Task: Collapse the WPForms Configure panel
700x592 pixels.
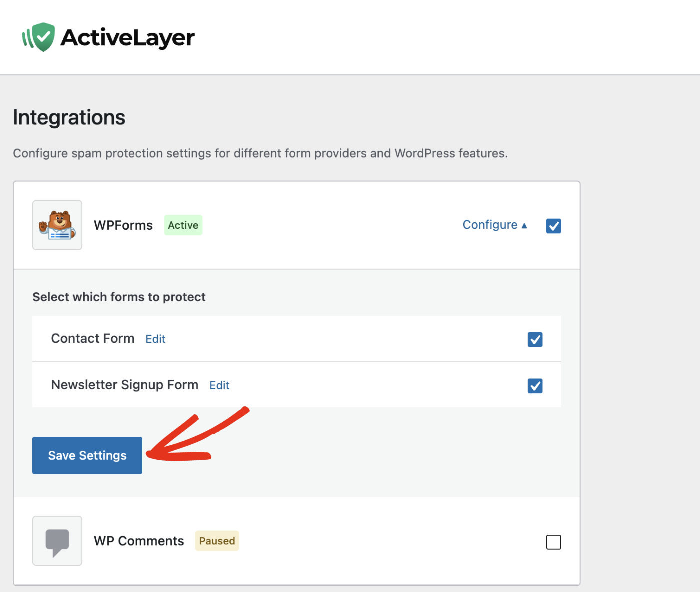Action: (x=495, y=225)
